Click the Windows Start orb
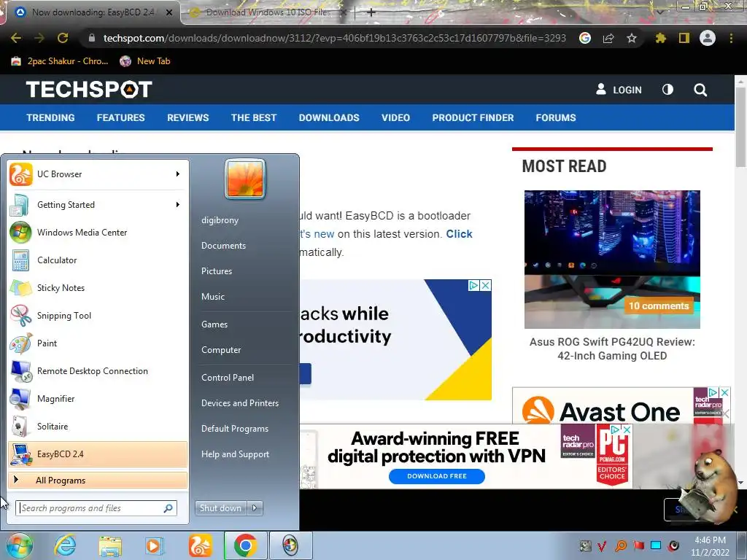The height and width of the screenshot is (560, 747). click(19, 545)
